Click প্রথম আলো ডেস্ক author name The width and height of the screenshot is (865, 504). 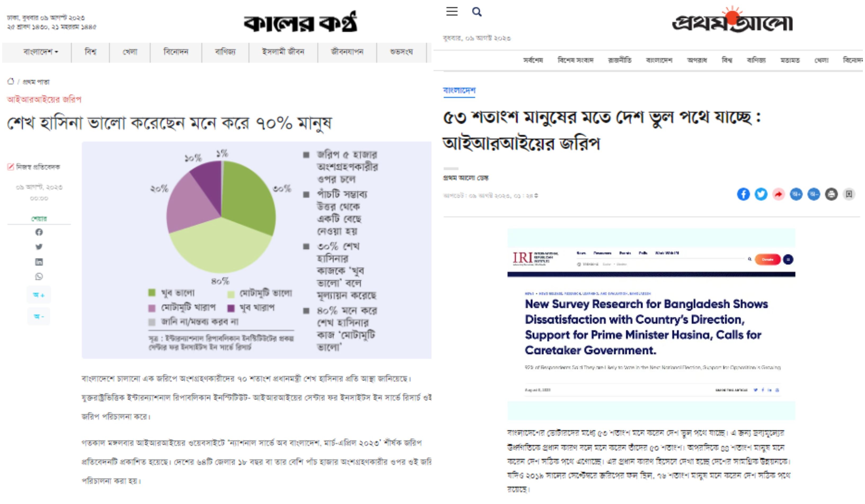point(465,178)
